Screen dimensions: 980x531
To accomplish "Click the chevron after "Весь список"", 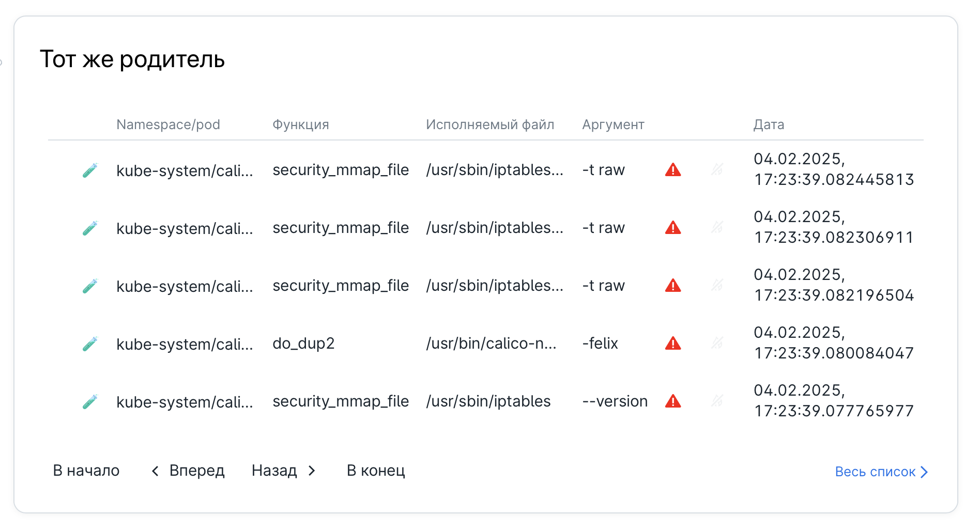I will pos(924,472).
